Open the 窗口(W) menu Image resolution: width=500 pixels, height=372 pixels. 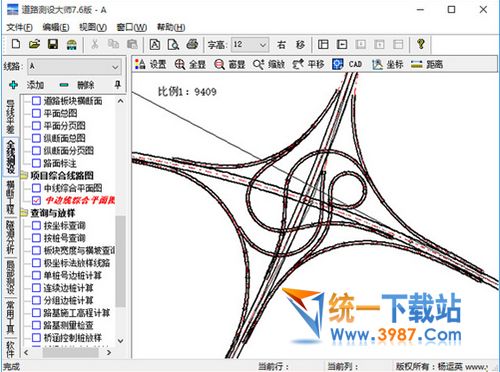click(132, 27)
